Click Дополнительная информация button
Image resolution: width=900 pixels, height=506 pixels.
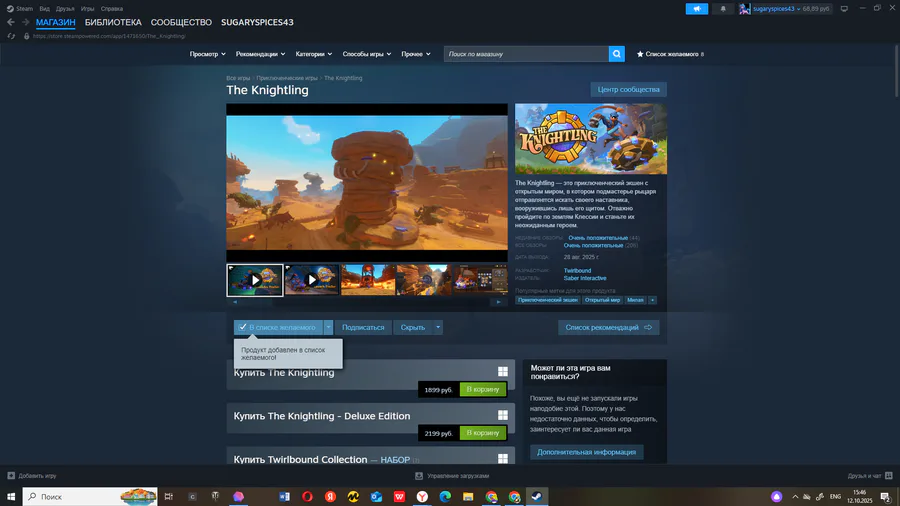tap(586, 452)
